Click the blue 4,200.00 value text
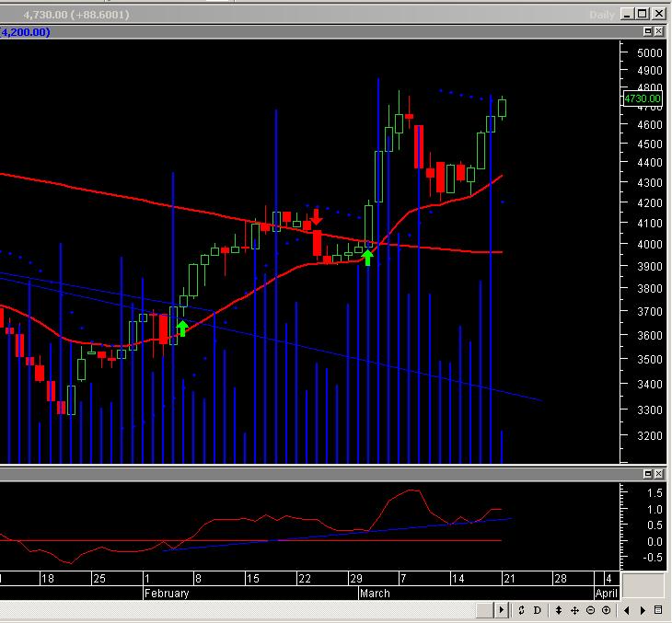 [x=26, y=32]
